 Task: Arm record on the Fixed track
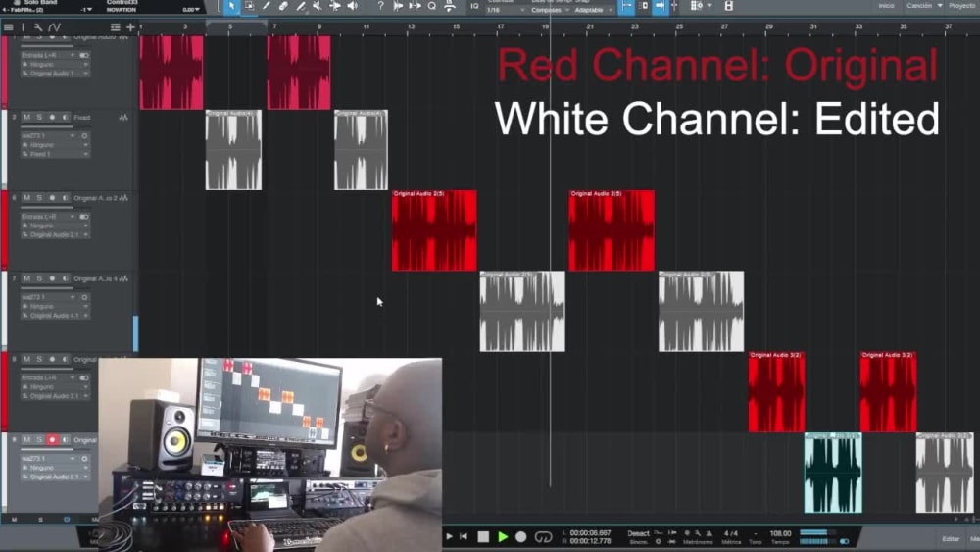click(x=53, y=117)
